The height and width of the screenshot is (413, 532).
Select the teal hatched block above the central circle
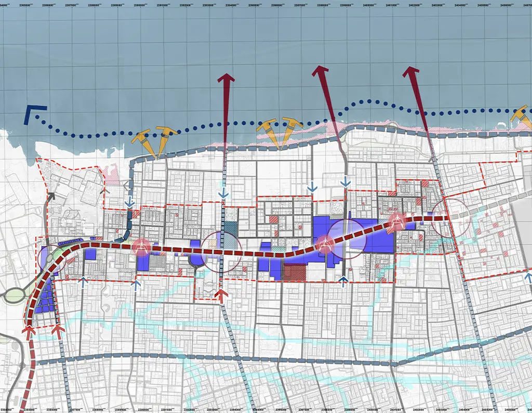point(231,229)
